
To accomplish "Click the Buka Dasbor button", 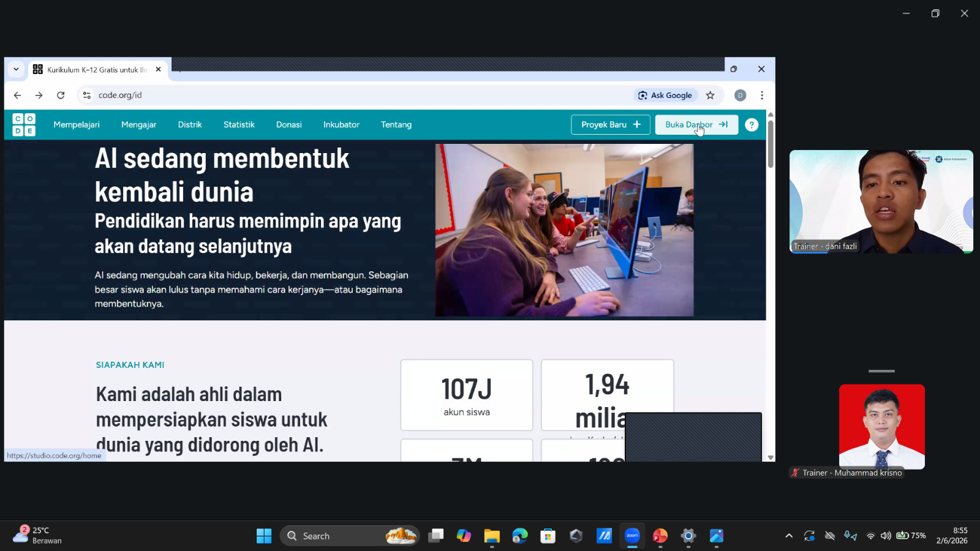I will [696, 125].
